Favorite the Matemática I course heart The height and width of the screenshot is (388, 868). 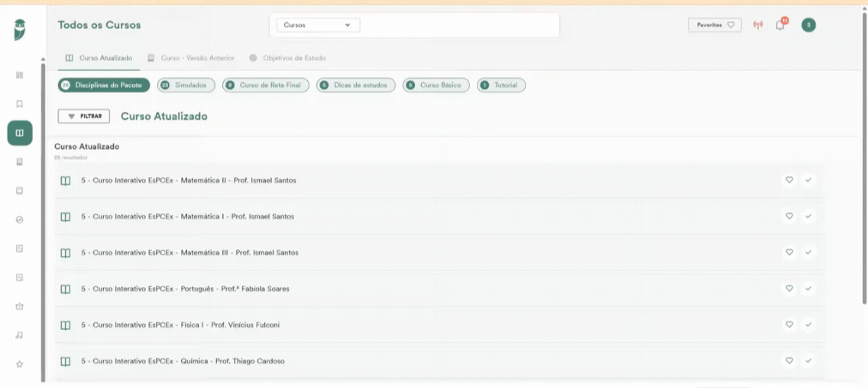click(x=789, y=216)
